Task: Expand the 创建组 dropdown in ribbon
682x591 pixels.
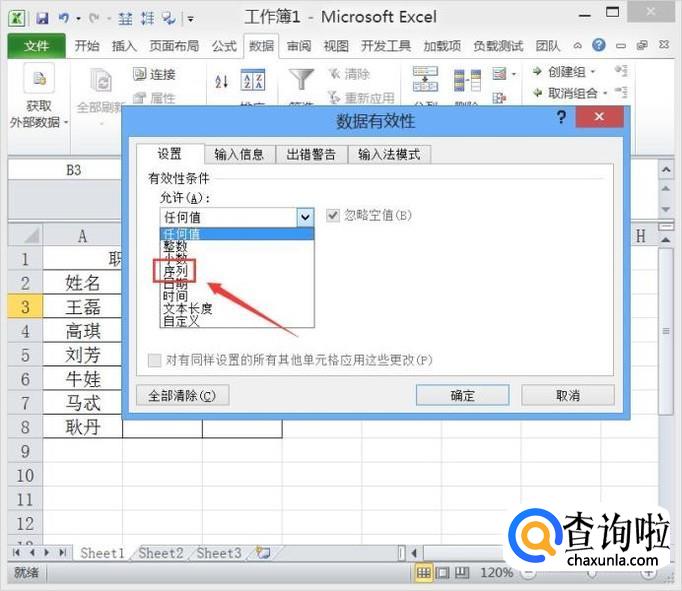Action: pyautogui.click(x=593, y=72)
